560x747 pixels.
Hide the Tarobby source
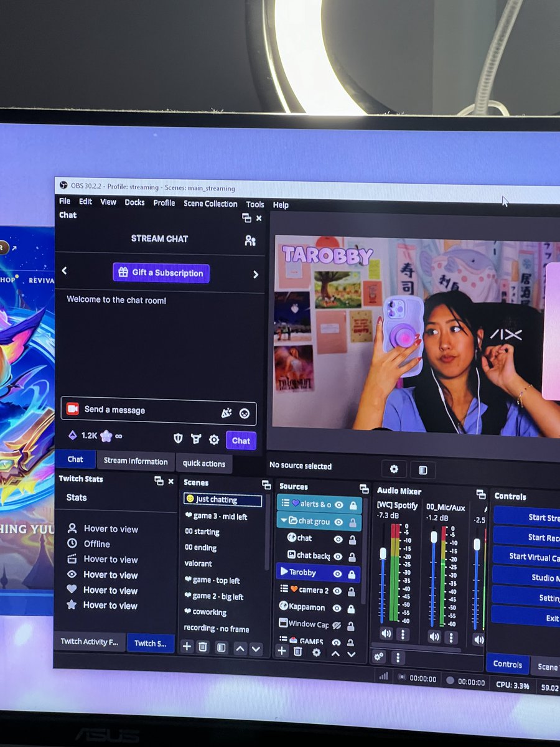(338, 573)
